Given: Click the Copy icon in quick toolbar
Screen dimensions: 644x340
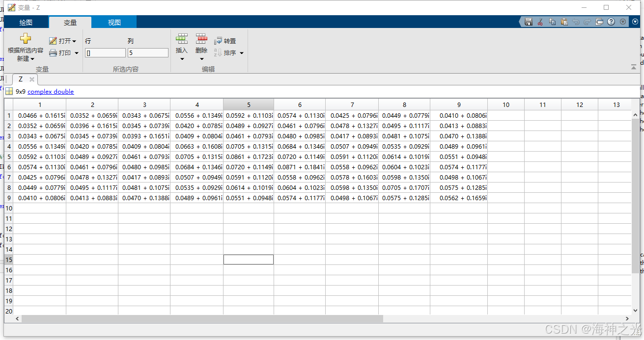Looking at the screenshot, I should 552,22.
